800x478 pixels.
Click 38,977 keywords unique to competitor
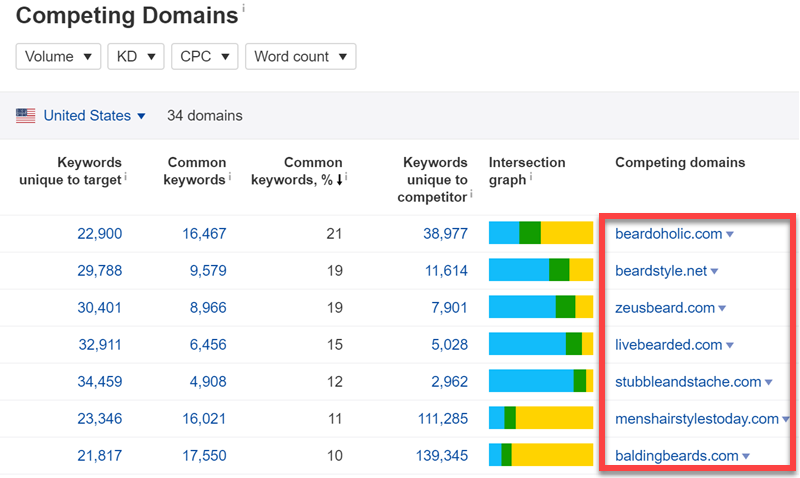click(x=445, y=234)
